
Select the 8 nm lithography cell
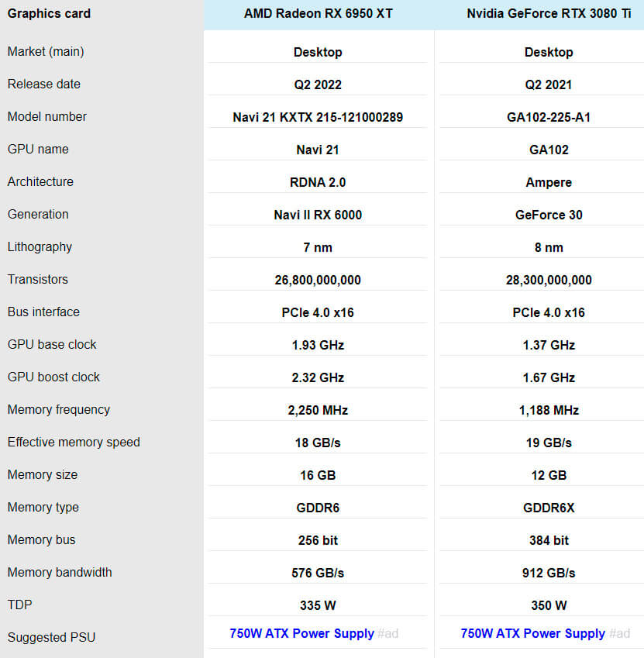(549, 247)
